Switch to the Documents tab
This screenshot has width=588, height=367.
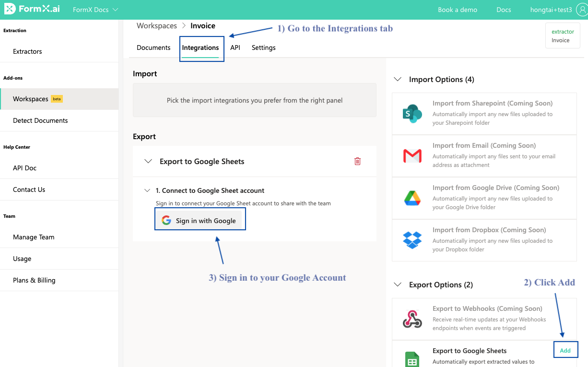(x=153, y=47)
